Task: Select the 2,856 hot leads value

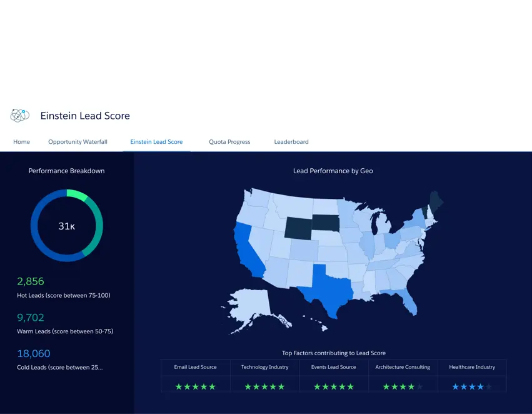Action: [x=31, y=281]
